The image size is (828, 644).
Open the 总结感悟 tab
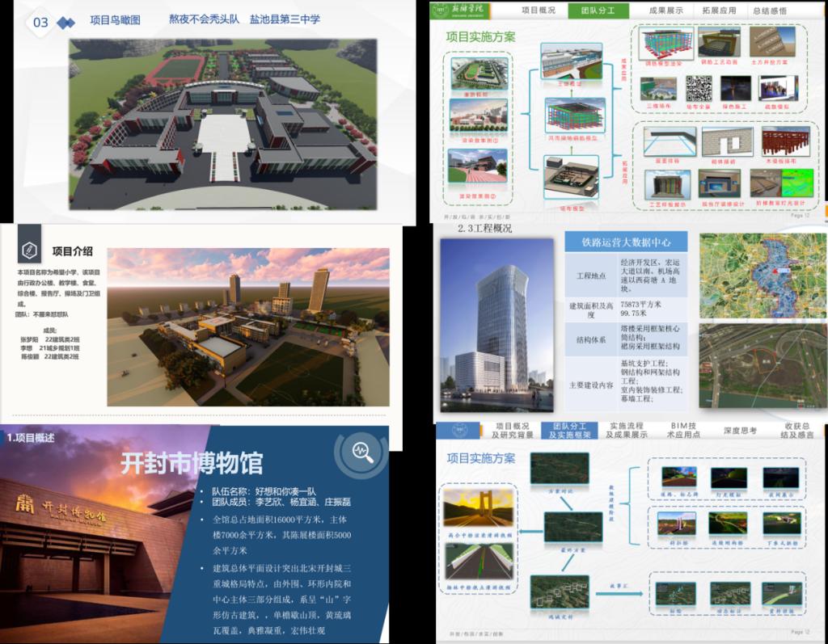pos(770,11)
